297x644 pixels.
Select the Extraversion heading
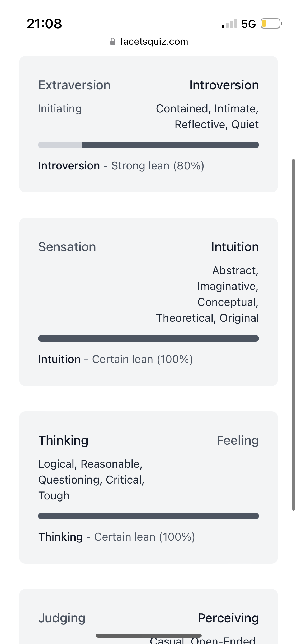[74, 85]
